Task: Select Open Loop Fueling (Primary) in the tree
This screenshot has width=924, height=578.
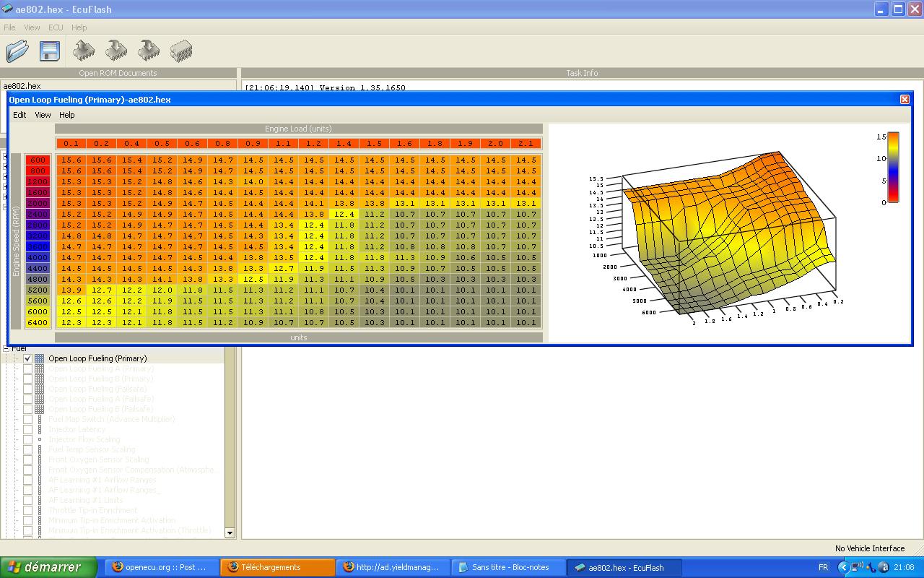Action: click(97, 358)
